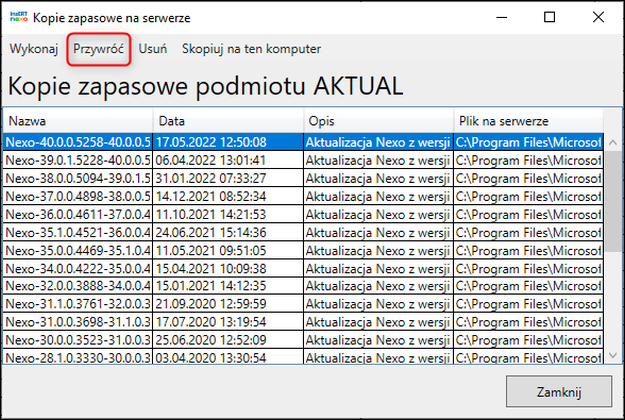Sort by the Data column header

coord(228,121)
